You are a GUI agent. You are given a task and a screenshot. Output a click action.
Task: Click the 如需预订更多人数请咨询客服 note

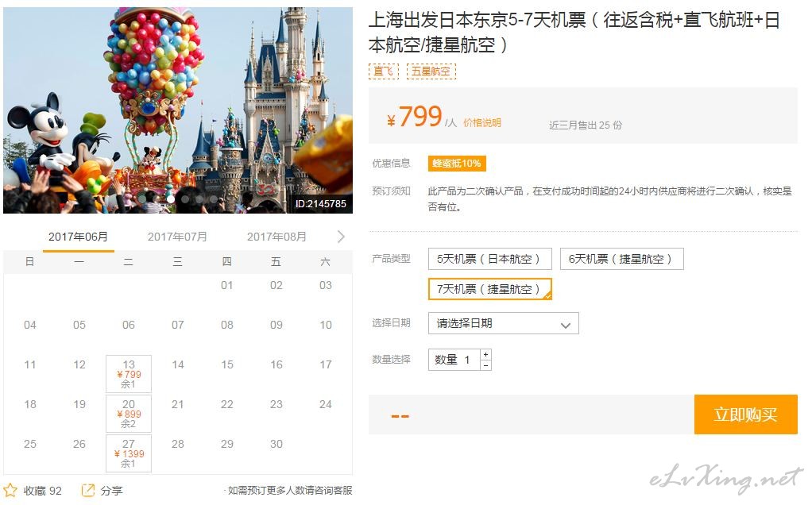coord(290,491)
